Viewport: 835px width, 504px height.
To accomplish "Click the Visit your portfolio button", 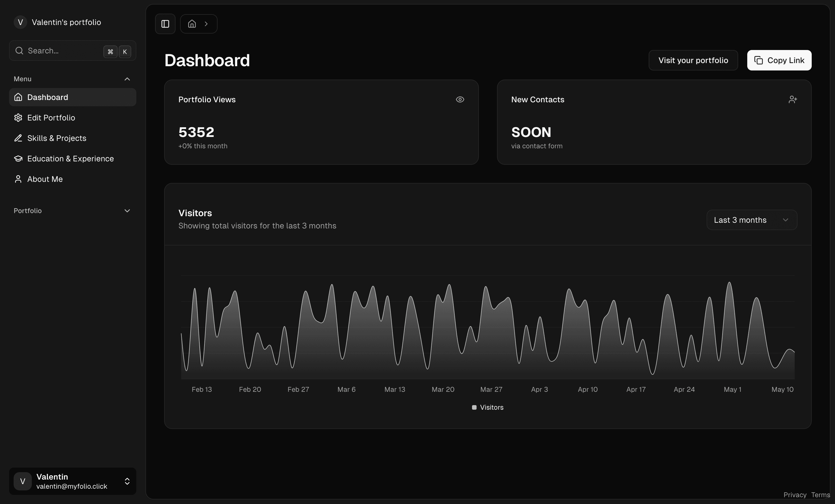I will pyautogui.click(x=693, y=60).
